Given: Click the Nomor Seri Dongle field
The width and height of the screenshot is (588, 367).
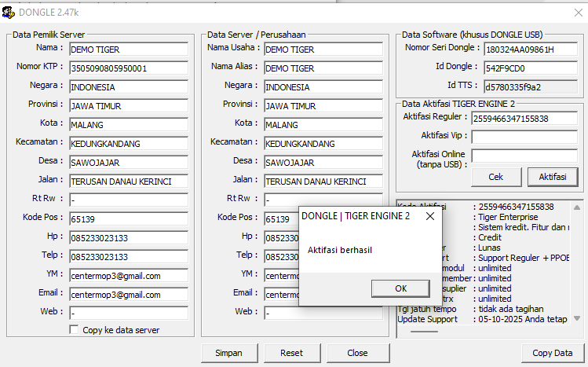Looking at the screenshot, I should (530, 50).
